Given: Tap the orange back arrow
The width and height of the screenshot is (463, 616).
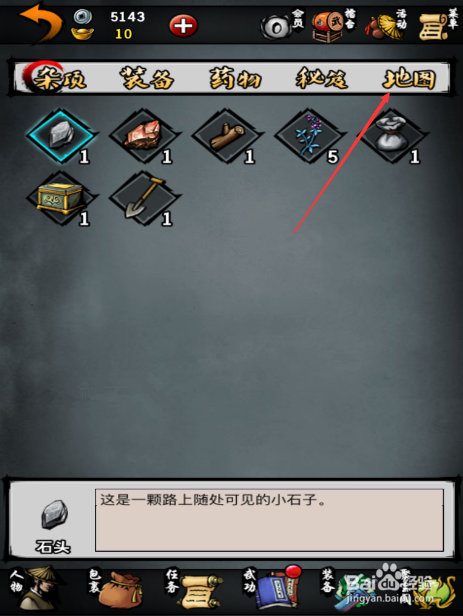Looking at the screenshot, I should point(41,22).
